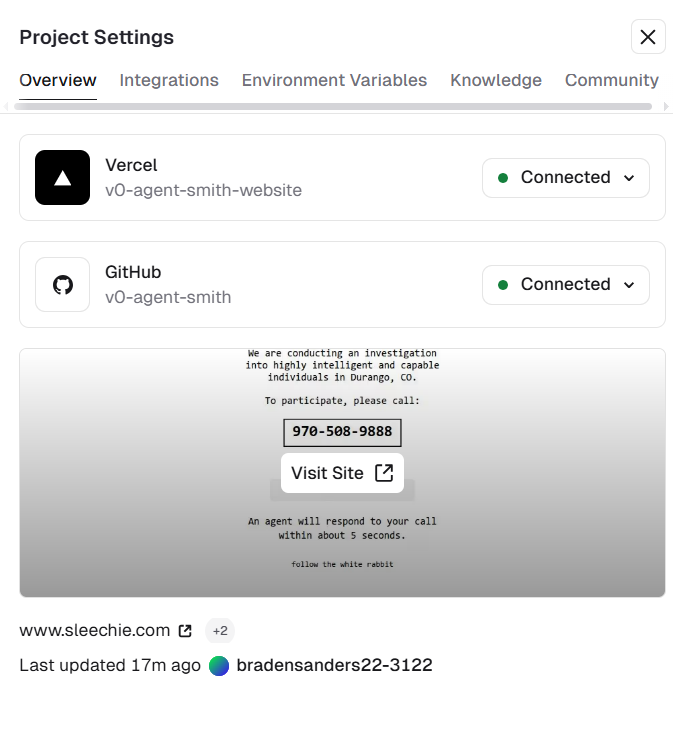Click the Vercel triangle logo icon
Screen dimensions: 673x737
pyautogui.click(x=63, y=178)
